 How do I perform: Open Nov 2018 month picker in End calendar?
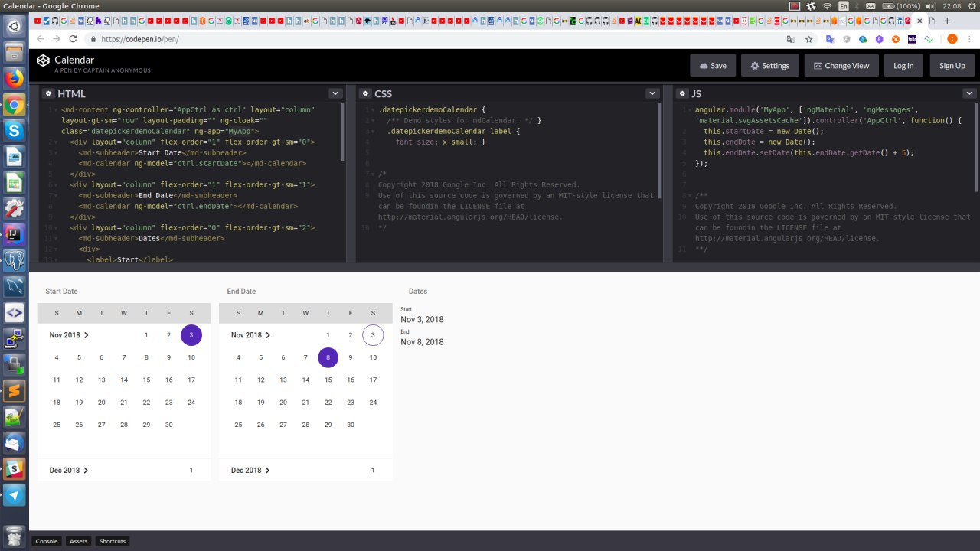[251, 335]
